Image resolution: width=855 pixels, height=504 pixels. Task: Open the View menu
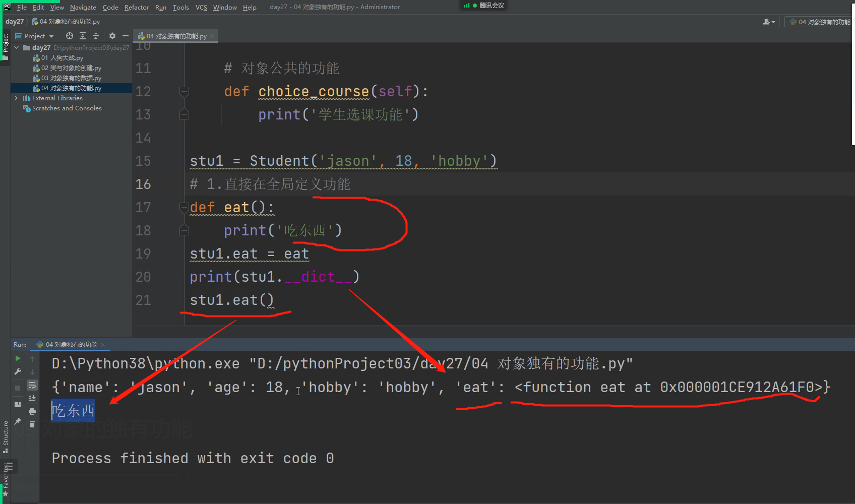pyautogui.click(x=57, y=8)
